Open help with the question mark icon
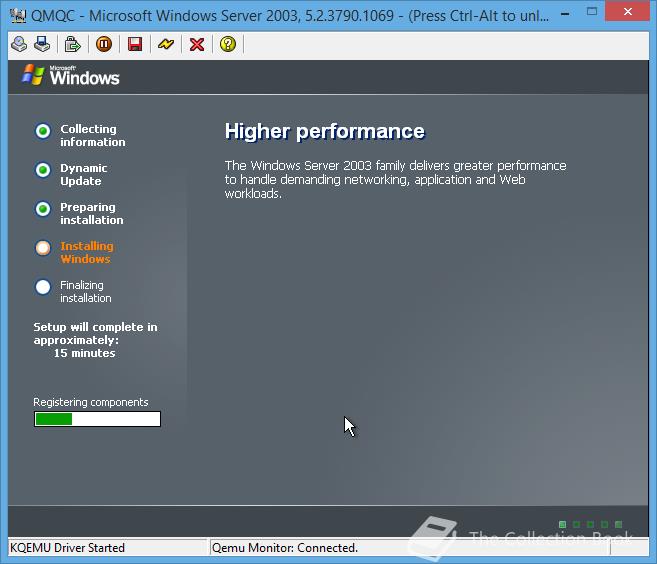The image size is (657, 564). (228, 44)
